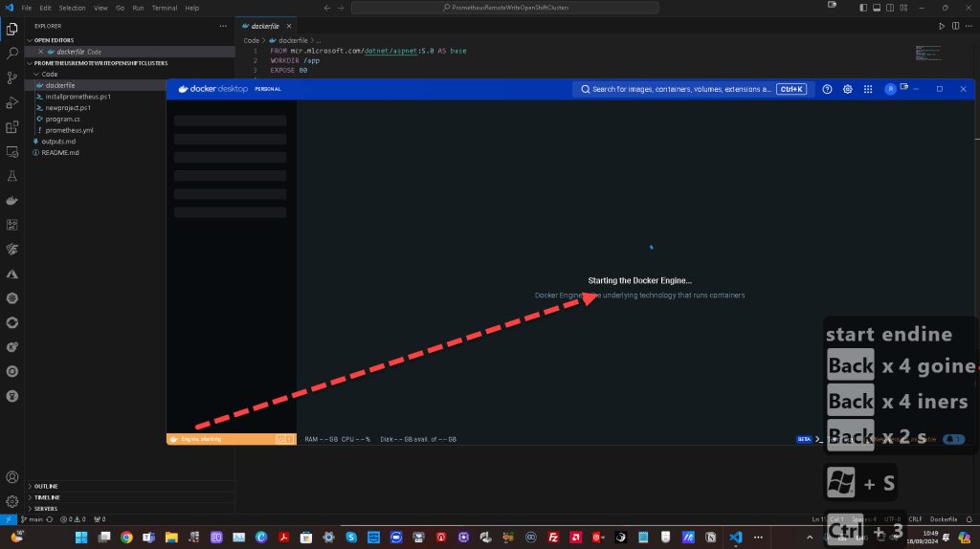Viewport: 980px width, 549px height.
Task: Open the Search view in VS Code activity bar
Action: click(x=11, y=54)
